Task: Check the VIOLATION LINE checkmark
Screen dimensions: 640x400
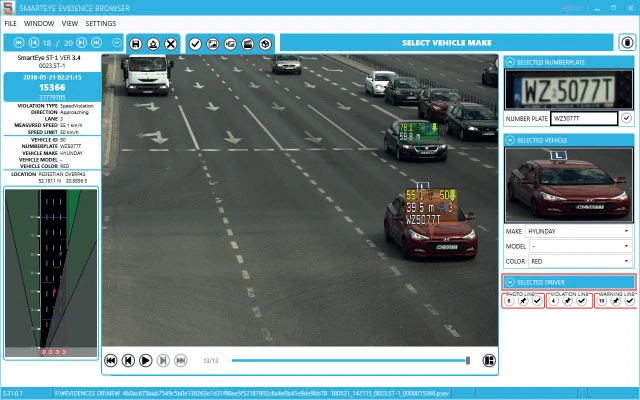Action: pos(581,301)
